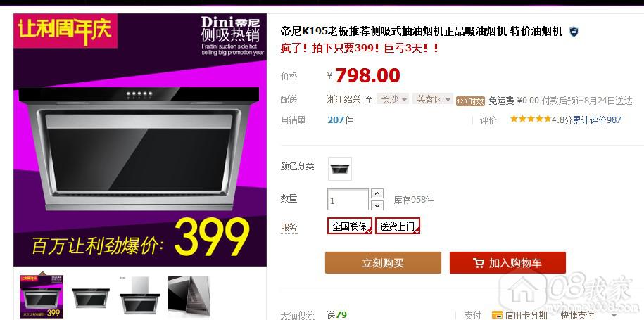
Task: Decrease quantity with the down arrow
Action: [x=377, y=205]
